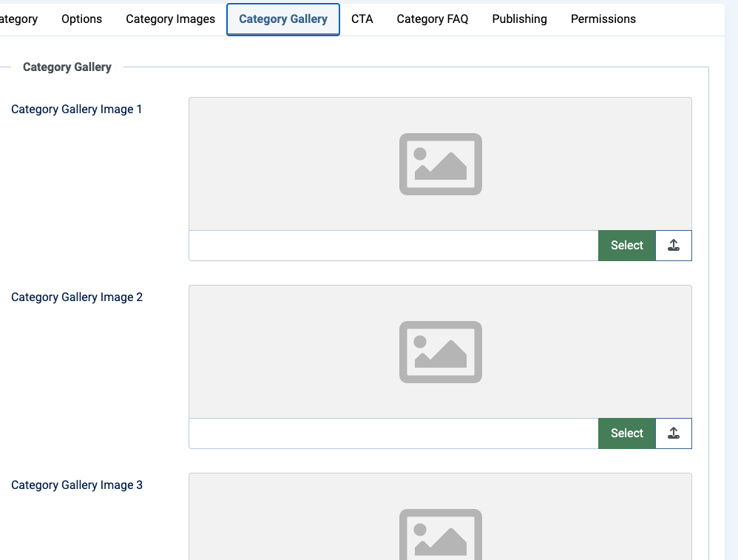Click the Category Gallery Image 1 label
Screen dimensions: 738x560
pyautogui.click(x=76, y=109)
